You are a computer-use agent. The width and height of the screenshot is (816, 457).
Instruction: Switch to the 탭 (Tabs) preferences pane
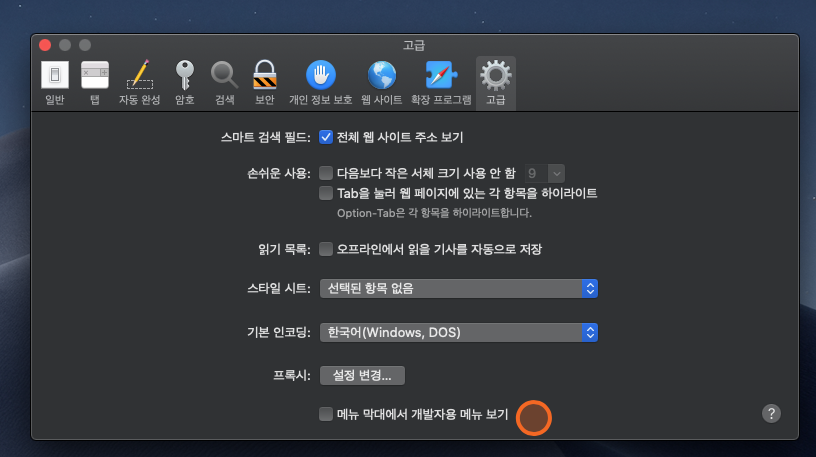[x=95, y=83]
